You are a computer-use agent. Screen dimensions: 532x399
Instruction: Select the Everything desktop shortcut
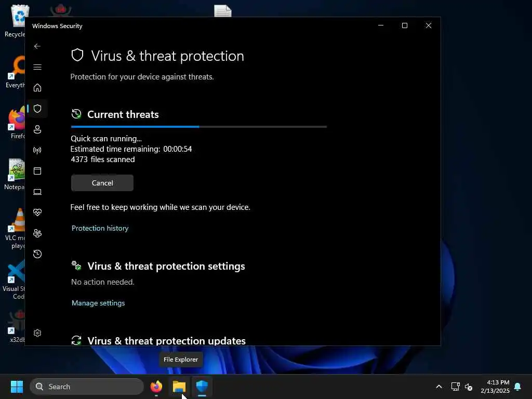pyautogui.click(x=16, y=73)
